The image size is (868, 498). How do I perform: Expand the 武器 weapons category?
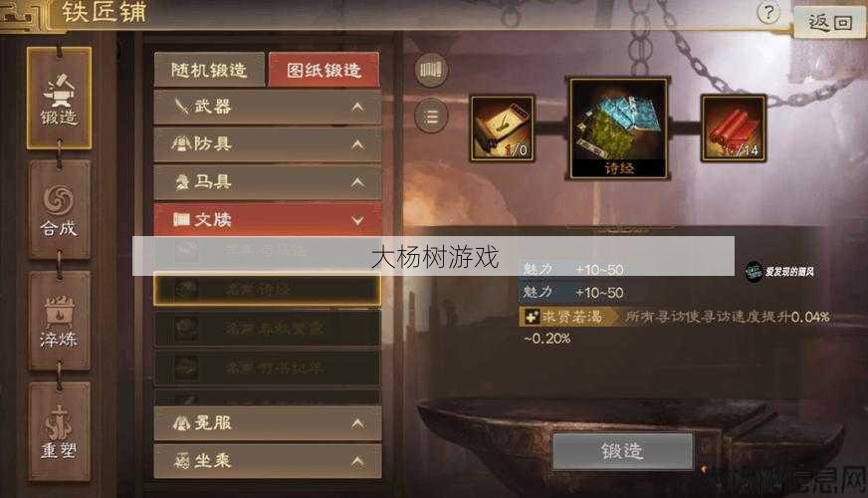(268, 107)
